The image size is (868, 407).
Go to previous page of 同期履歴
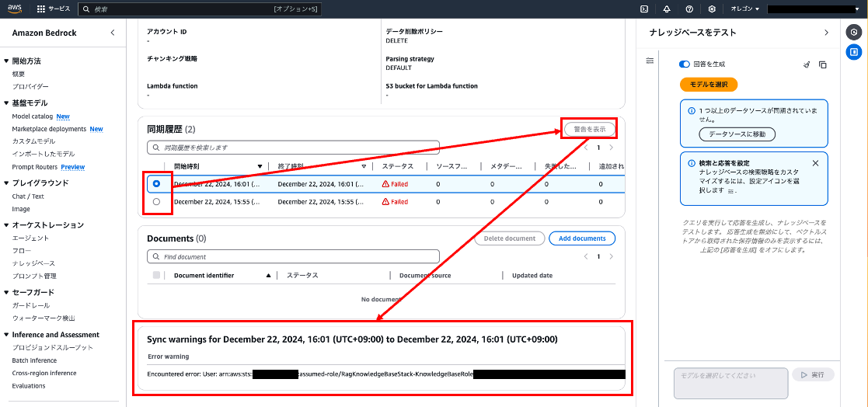point(587,148)
